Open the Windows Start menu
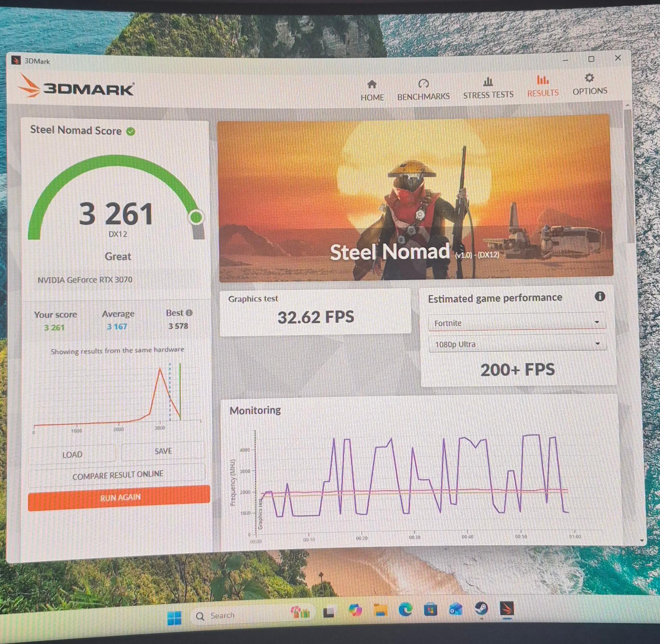Viewport: 660px width, 644px height. (174, 618)
